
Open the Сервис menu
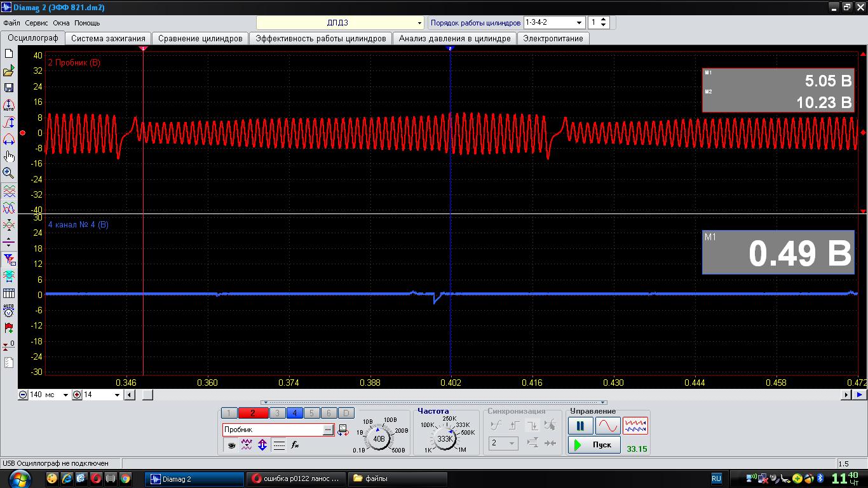(x=36, y=23)
